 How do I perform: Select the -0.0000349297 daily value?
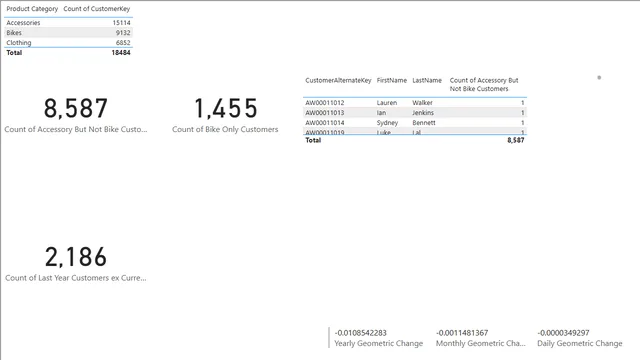click(563, 333)
